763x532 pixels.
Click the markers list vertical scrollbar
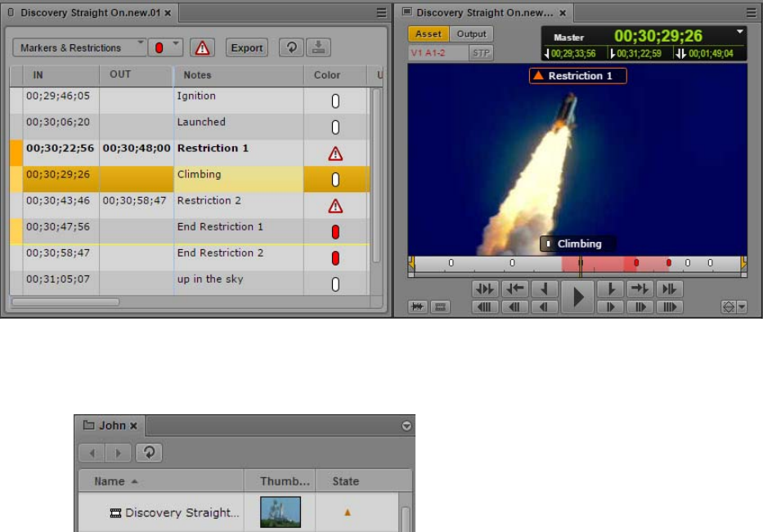click(x=375, y=175)
